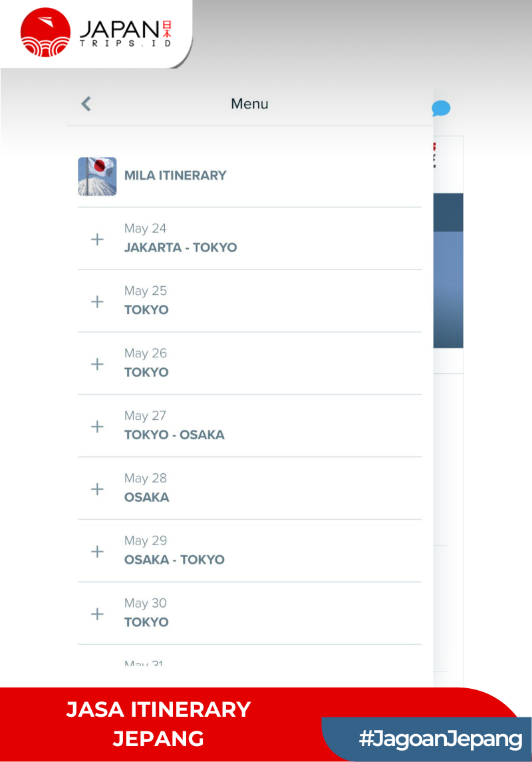Expand the May 24 day entry plus icon
The height and width of the screenshot is (762, 532).
(97, 238)
